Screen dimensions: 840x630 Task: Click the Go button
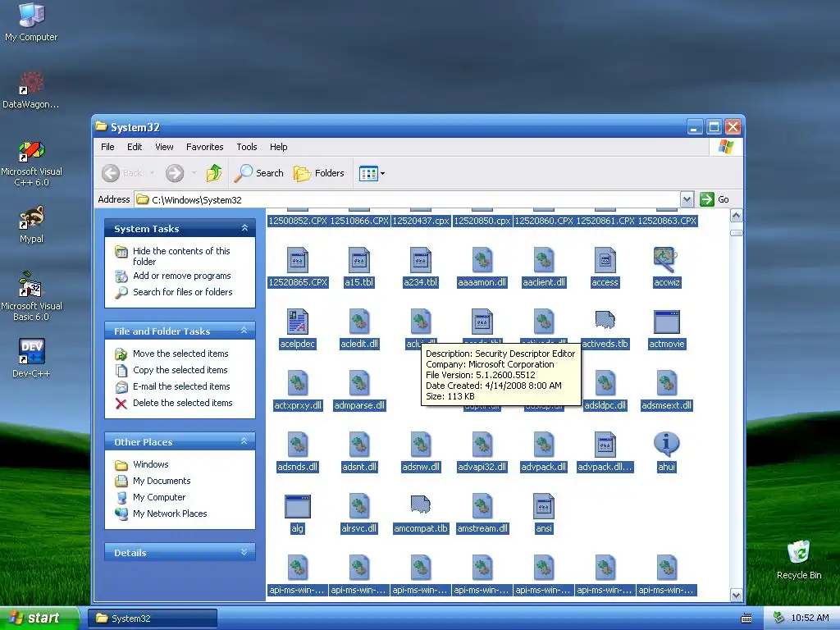click(x=715, y=199)
